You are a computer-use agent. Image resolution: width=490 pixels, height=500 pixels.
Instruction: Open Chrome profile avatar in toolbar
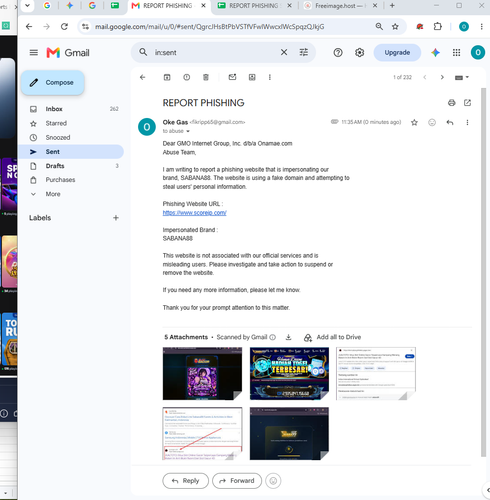click(464, 26)
